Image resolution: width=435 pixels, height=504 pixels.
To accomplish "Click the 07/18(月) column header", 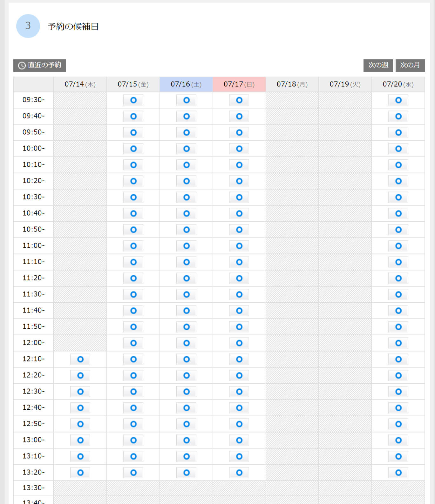I will (x=292, y=84).
